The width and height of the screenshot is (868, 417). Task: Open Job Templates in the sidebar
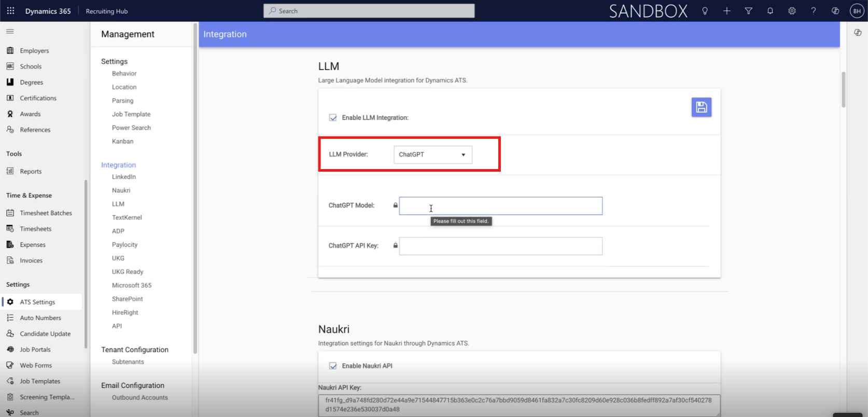pyautogui.click(x=40, y=381)
